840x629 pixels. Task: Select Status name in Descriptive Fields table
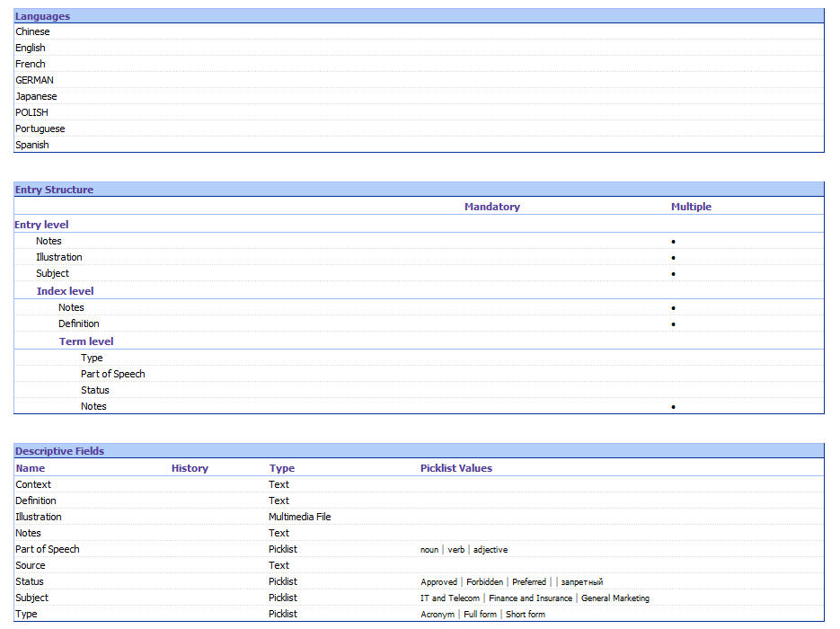[x=30, y=581]
